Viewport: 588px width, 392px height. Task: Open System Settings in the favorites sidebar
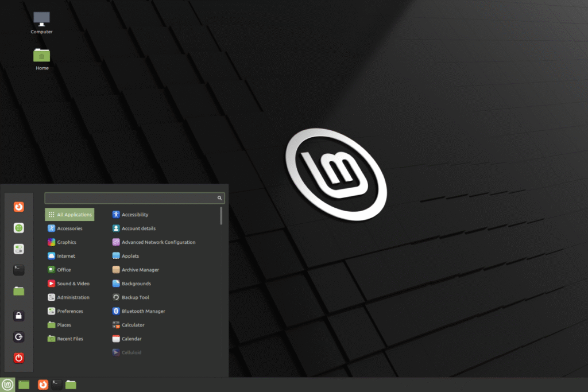[19, 249]
